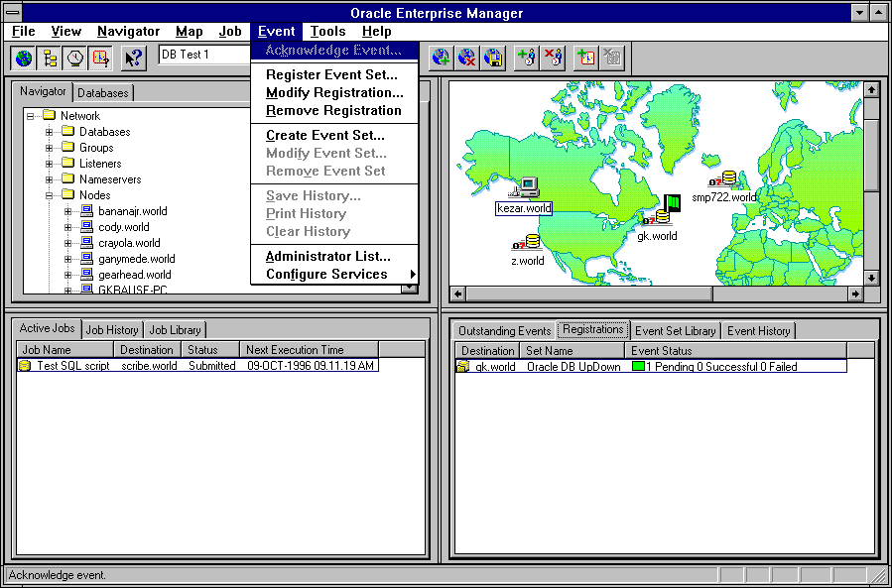Open the Tools menu
This screenshot has width=892, height=588.
coord(327,32)
